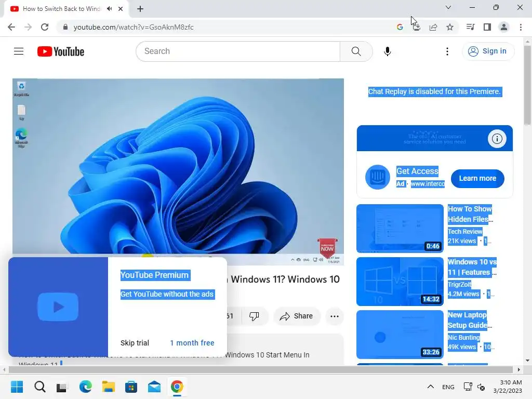Open the Chrome profile avatar
The height and width of the screenshot is (399, 532).
(x=504, y=27)
